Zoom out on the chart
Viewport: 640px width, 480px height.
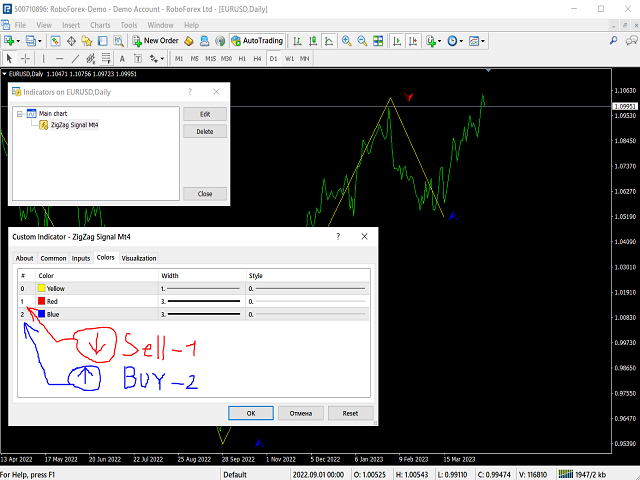[362, 41]
